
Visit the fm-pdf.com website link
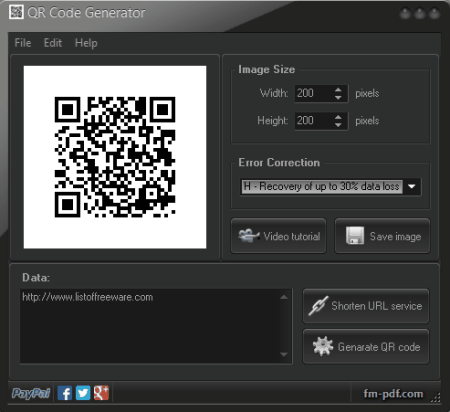click(393, 394)
